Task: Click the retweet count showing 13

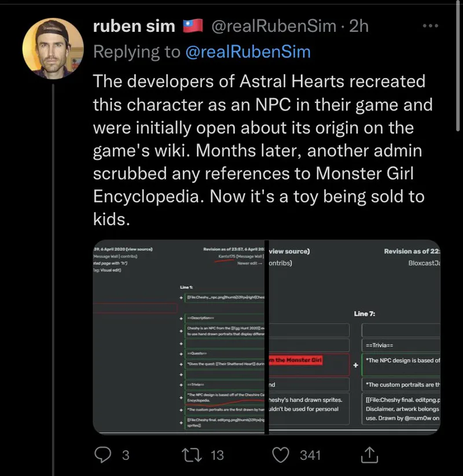Action: click(x=217, y=455)
